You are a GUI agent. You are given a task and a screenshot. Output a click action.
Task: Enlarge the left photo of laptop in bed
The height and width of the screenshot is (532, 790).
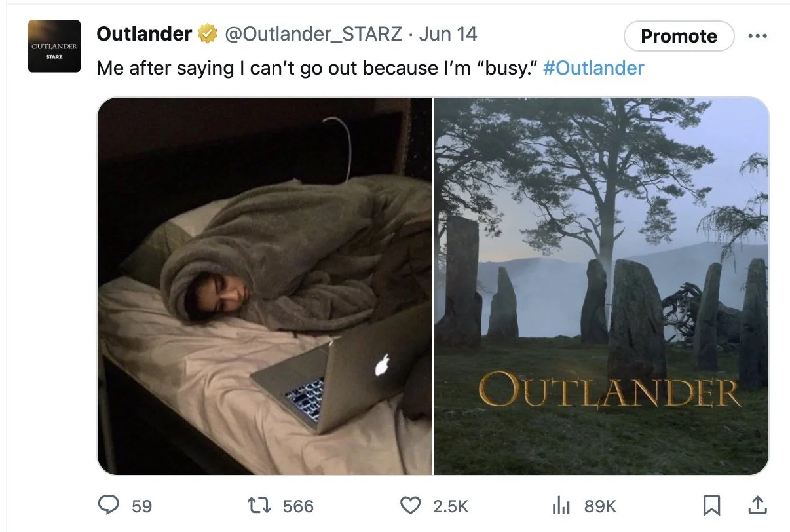pyautogui.click(x=265, y=286)
